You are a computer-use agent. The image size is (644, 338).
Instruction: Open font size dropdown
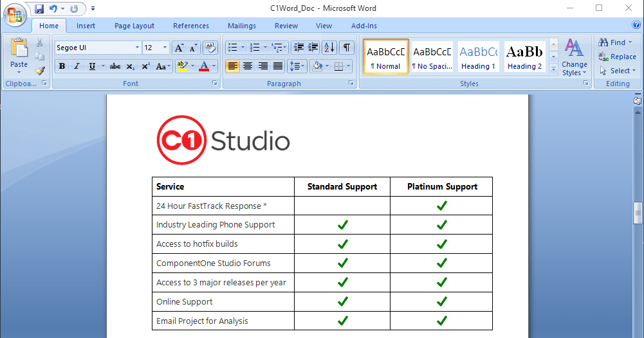pos(165,48)
